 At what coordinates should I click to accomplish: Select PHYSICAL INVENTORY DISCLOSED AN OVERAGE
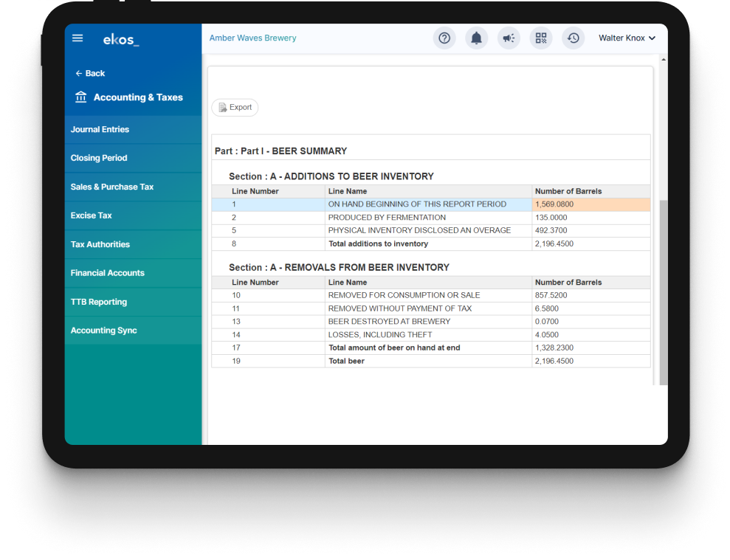coord(419,230)
